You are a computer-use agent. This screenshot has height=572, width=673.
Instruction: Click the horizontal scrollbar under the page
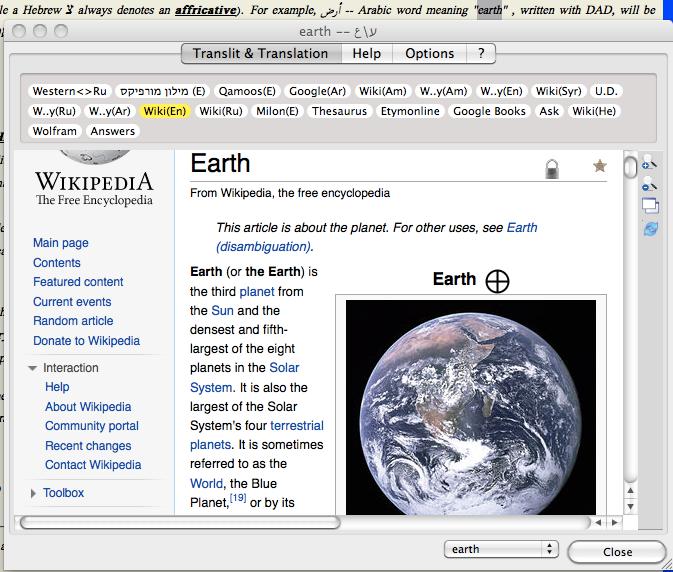pyautogui.click(x=180, y=522)
